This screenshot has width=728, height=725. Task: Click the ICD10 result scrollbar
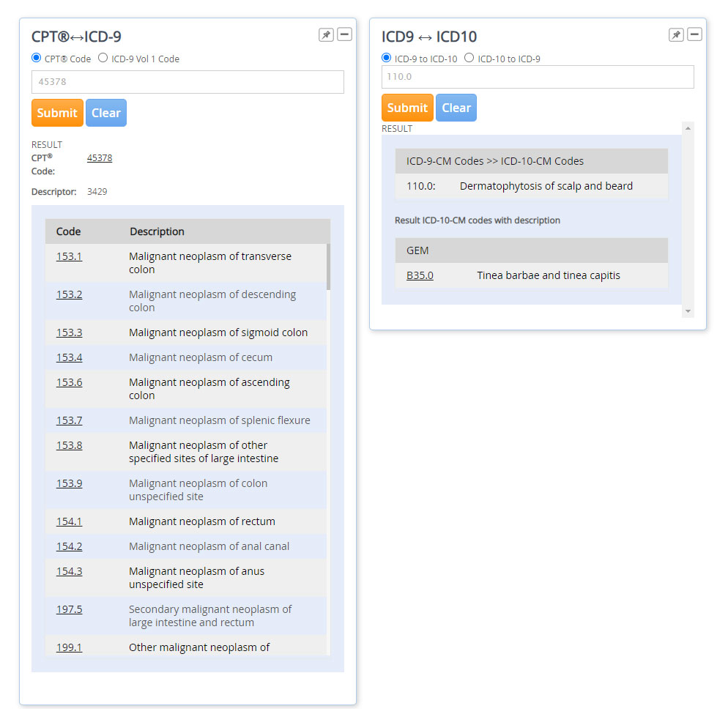pos(688,220)
